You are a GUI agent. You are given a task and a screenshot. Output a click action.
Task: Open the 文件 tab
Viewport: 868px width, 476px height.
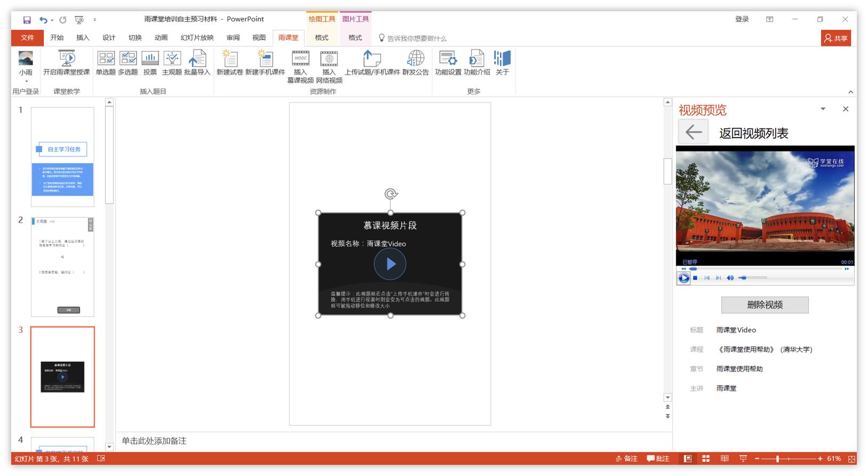(27, 37)
